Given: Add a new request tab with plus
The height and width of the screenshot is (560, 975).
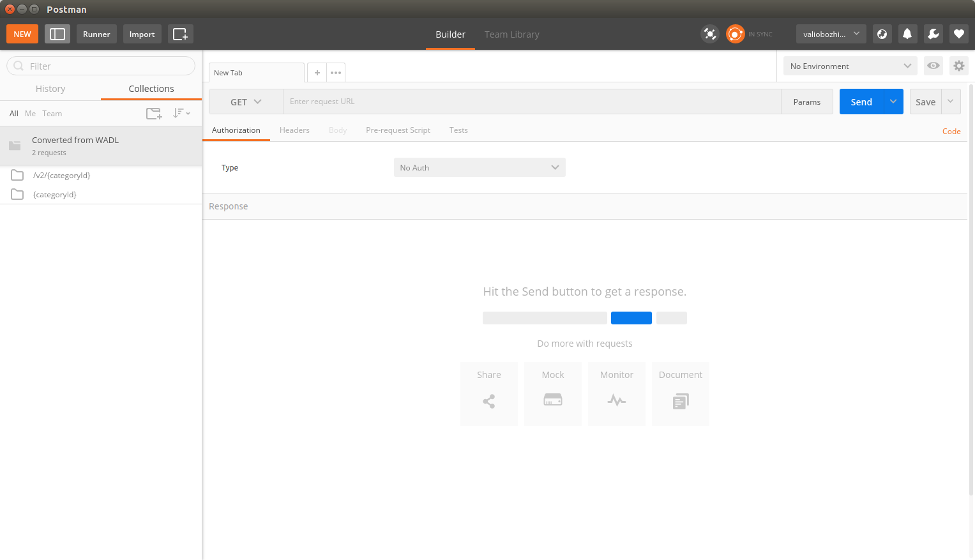Looking at the screenshot, I should click(x=317, y=73).
